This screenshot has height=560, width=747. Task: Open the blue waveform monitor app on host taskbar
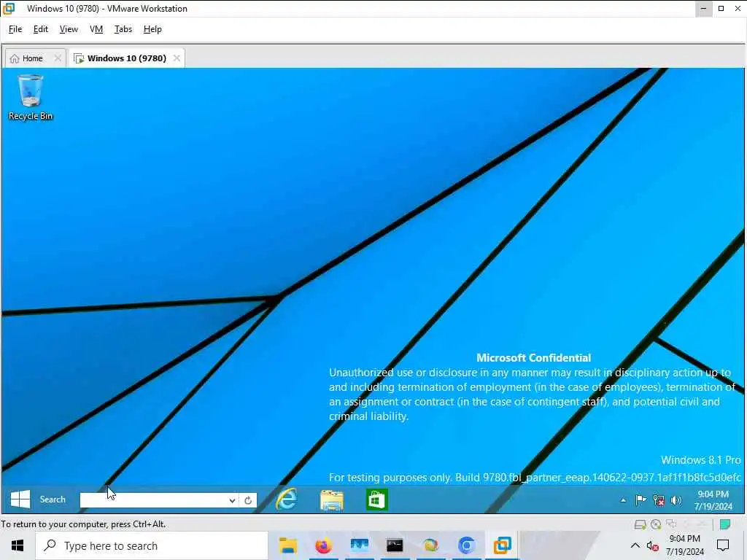point(359,545)
